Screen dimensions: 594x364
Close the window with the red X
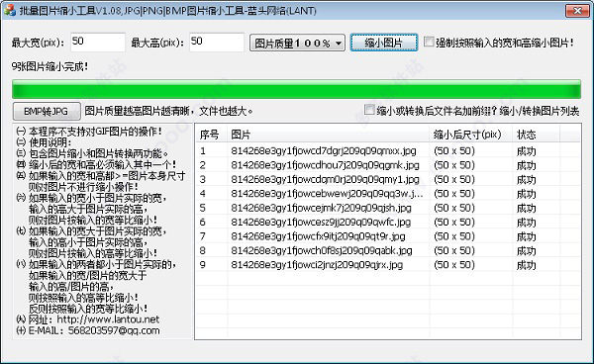(x=577, y=11)
